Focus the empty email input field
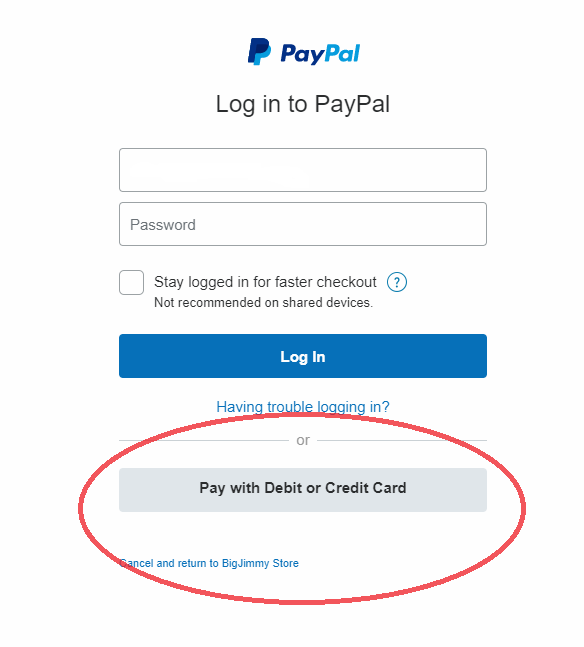 pos(303,170)
